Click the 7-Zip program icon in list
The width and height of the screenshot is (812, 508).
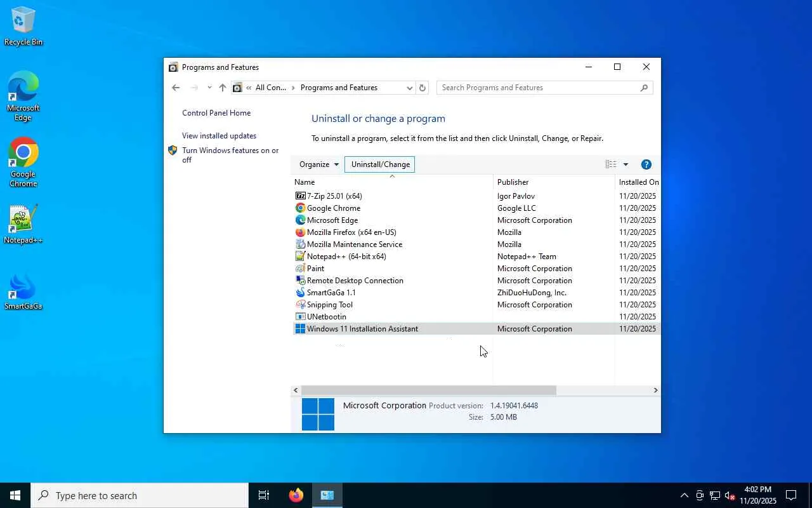click(x=301, y=196)
